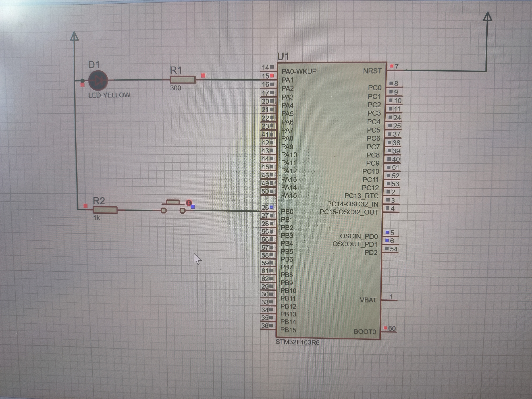This screenshot has height=399, width=532.
Task: Click the power terminal arrow connected to NRST
Action: click(487, 17)
